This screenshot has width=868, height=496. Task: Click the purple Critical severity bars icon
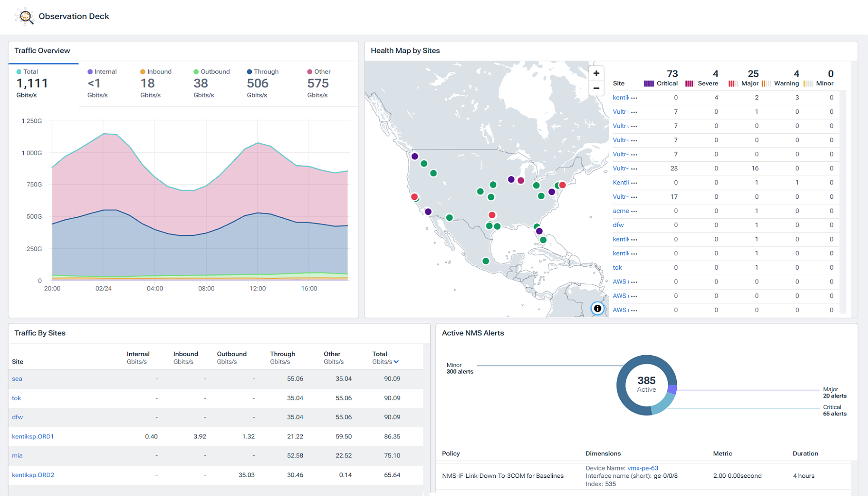650,83
